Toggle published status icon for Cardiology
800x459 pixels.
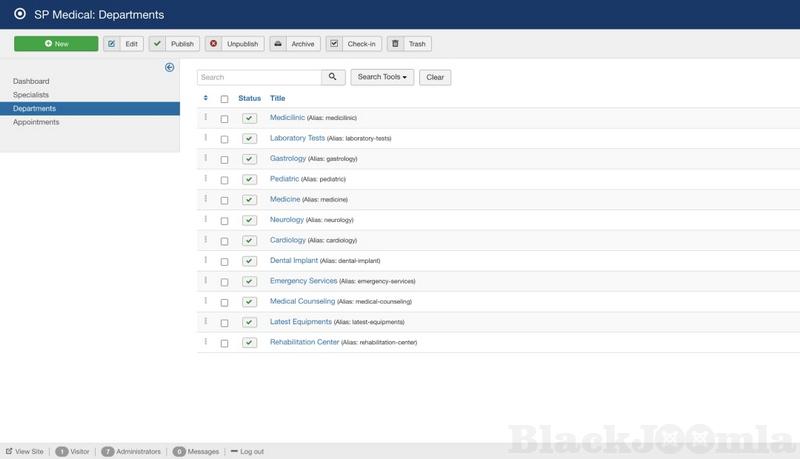pos(249,241)
